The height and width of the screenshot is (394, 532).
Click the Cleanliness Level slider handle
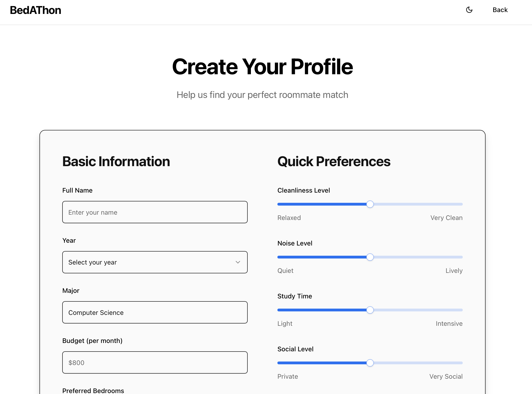click(370, 204)
